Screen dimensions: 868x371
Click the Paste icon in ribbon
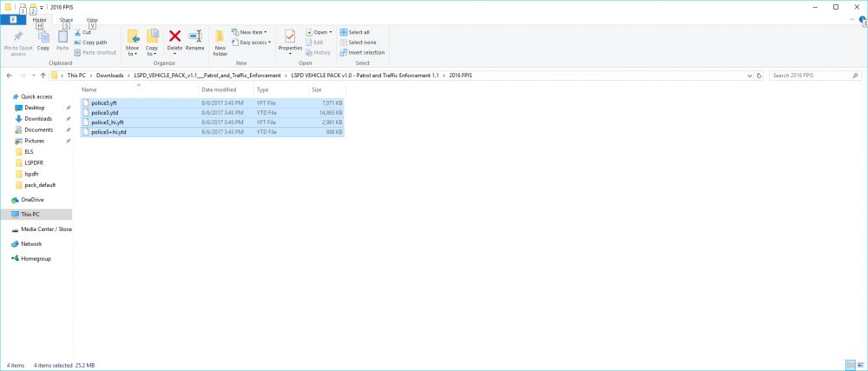[62, 36]
